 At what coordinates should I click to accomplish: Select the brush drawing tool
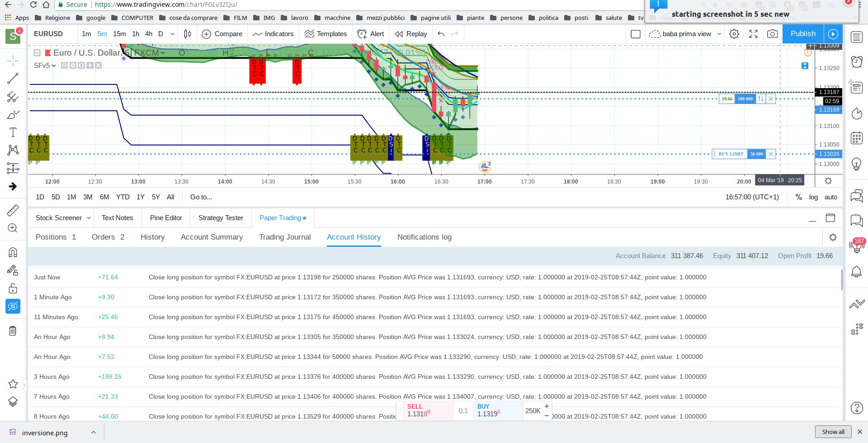13,114
